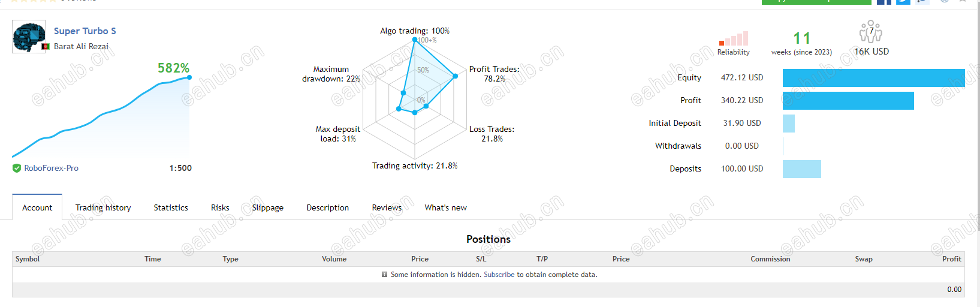Click the Algo trading radar chart point
This screenshot has height=307, width=980.
coord(415,40)
